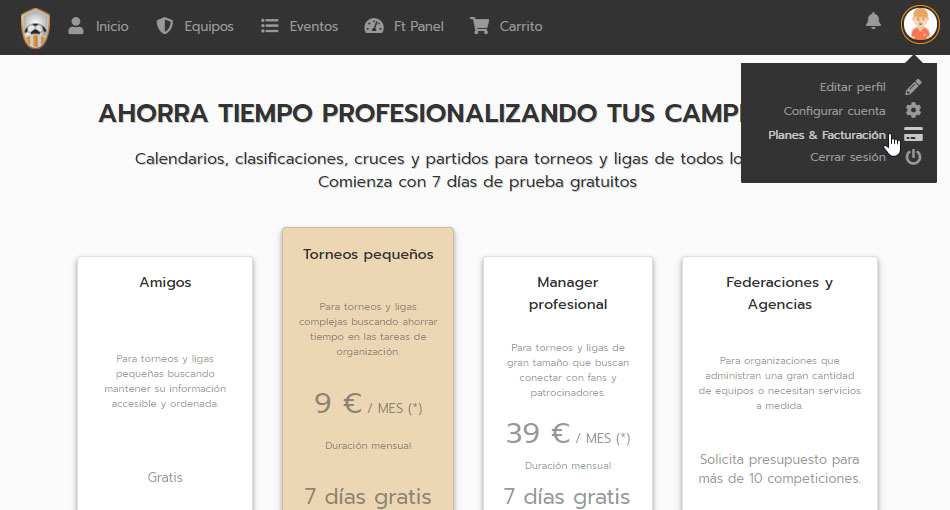Image resolution: width=950 pixels, height=510 pixels.
Task: Click the Ft Panel gauge icon
Action: (374, 26)
